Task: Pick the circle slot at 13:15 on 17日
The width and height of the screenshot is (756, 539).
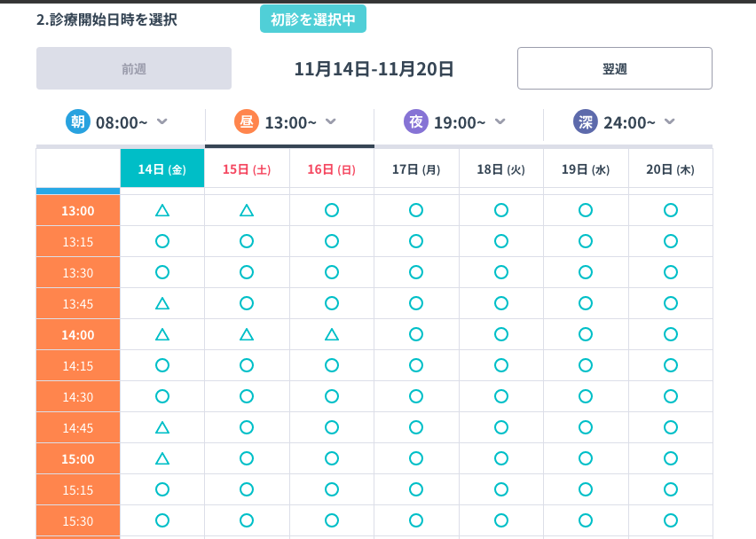Action: (416, 241)
